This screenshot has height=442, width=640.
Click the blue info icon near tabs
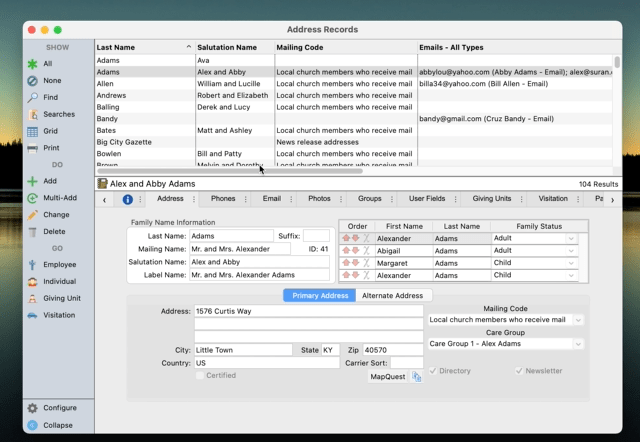pyautogui.click(x=128, y=200)
